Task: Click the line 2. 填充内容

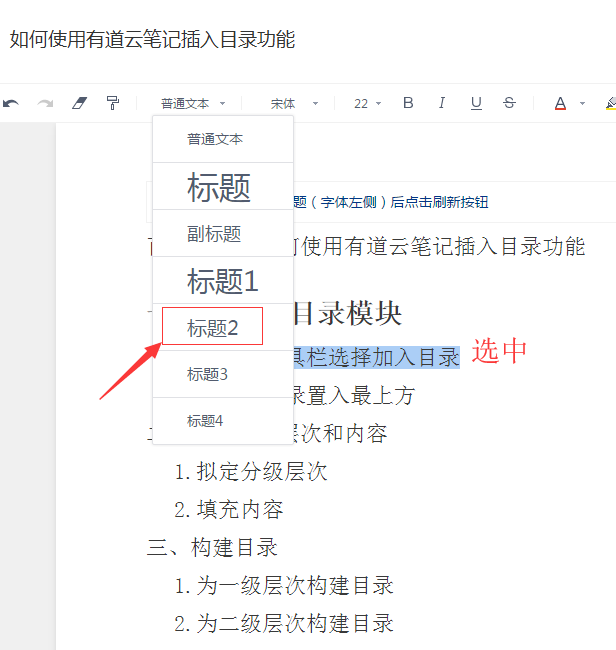Action: pyautogui.click(x=229, y=509)
